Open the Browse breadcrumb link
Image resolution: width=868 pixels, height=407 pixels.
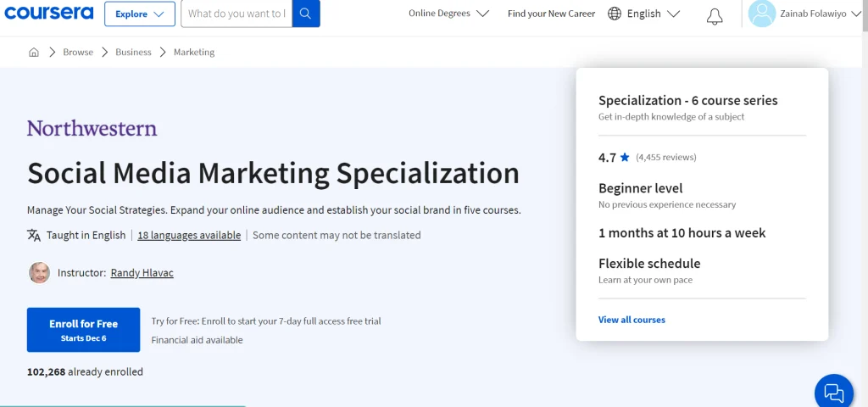[x=78, y=52]
